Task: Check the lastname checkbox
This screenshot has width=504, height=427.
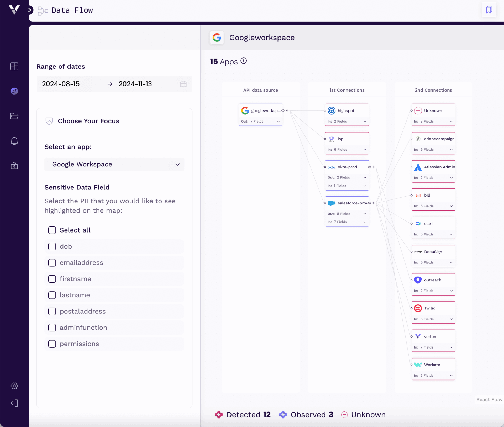Action: [x=52, y=295]
